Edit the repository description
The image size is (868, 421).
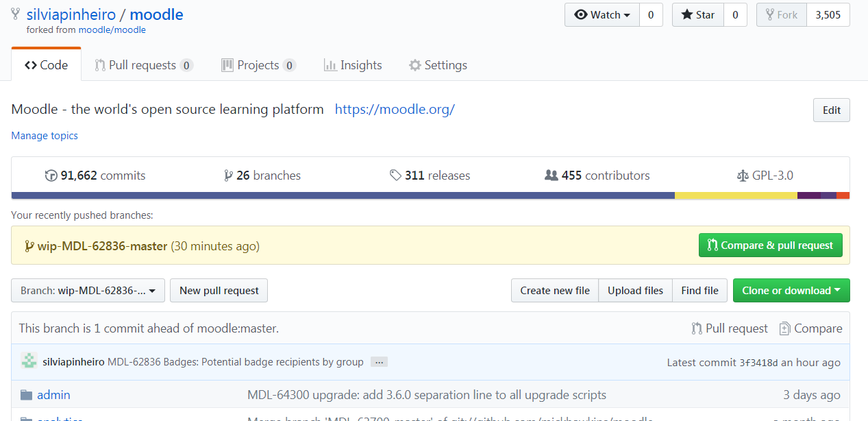pyautogui.click(x=832, y=110)
